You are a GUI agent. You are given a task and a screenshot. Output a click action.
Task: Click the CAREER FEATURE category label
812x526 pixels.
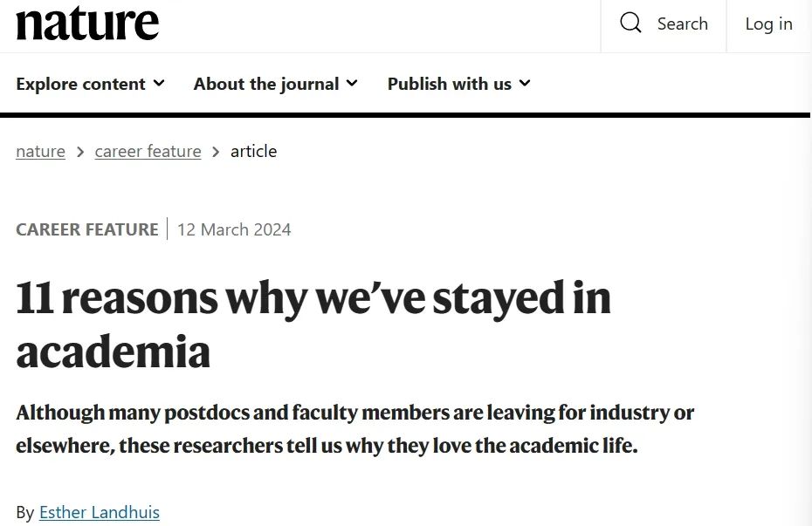(x=87, y=229)
